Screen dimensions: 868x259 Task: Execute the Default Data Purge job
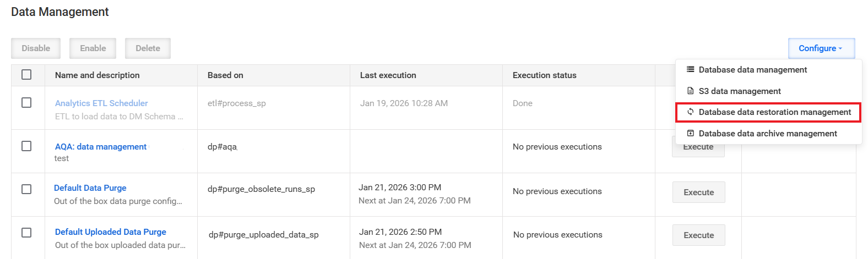pyautogui.click(x=698, y=192)
